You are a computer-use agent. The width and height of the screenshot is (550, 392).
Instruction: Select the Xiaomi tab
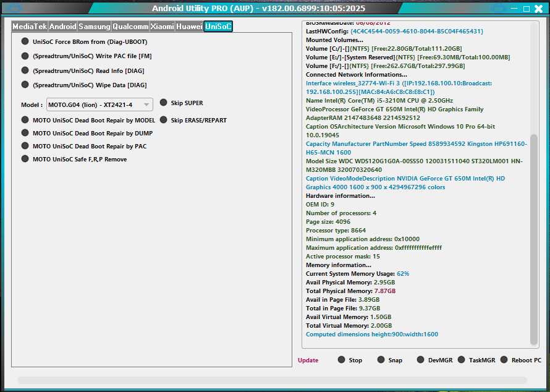tap(162, 27)
